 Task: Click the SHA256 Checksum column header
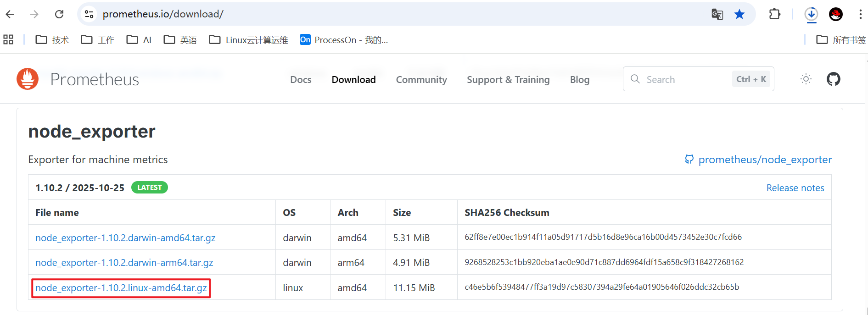(x=507, y=213)
